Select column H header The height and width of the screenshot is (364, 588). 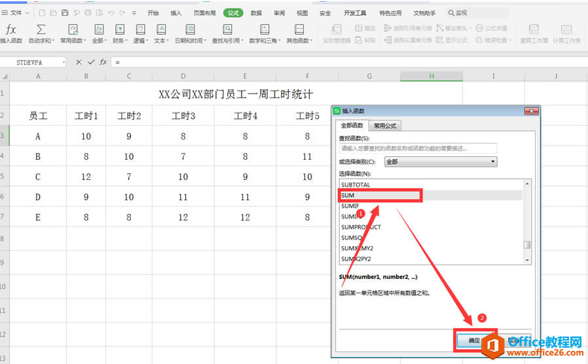[432, 76]
